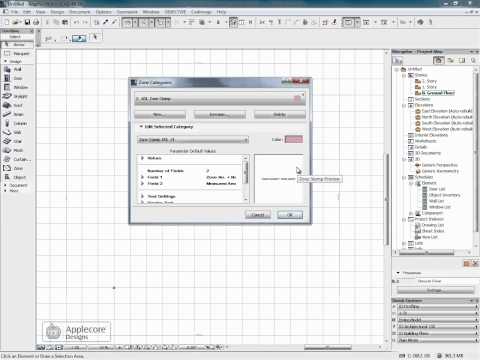The height and width of the screenshot is (360, 480).
Task: Open the Help menu
Action: [221, 12]
